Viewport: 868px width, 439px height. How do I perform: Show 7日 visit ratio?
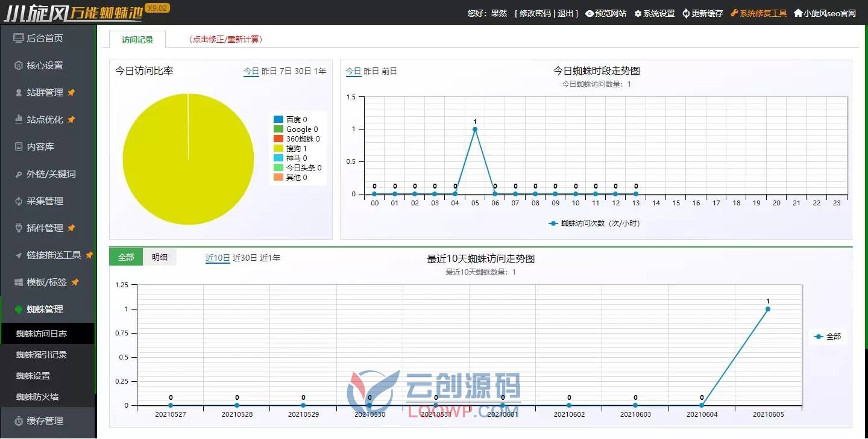coord(286,71)
